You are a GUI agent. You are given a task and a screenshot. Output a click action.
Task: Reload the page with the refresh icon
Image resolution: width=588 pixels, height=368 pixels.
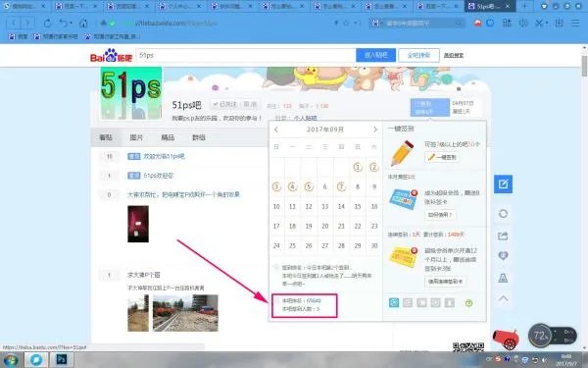(x=47, y=24)
